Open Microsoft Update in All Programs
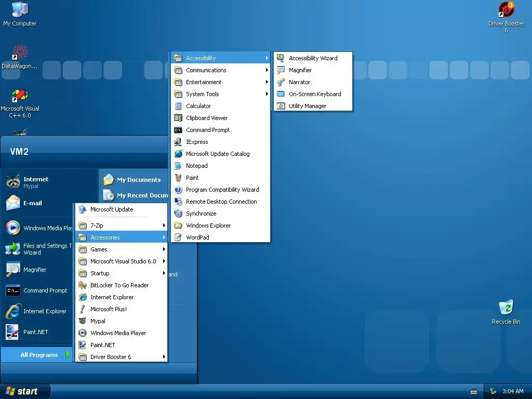Screen dimensions: 532x399 pos(122,209)
